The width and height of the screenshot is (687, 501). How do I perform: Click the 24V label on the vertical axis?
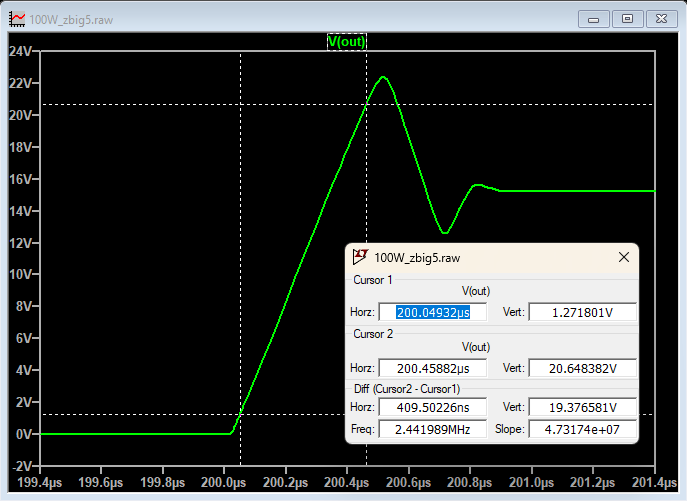20,52
